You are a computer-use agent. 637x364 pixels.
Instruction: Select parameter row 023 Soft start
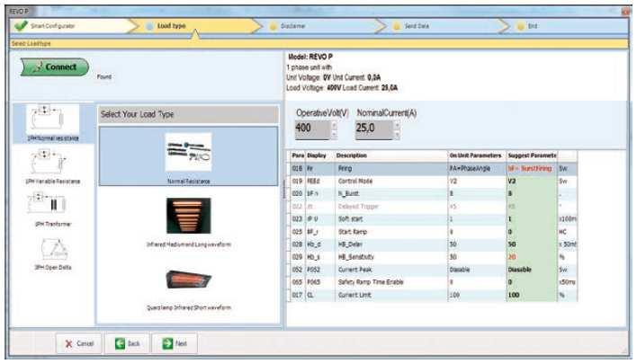point(434,218)
